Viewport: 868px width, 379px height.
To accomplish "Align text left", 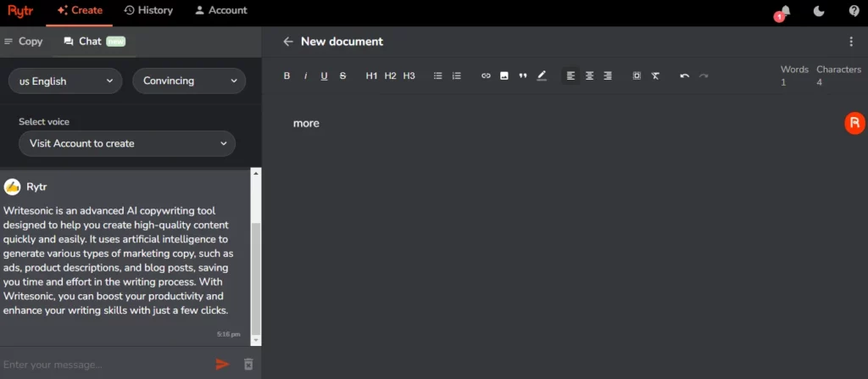I will click(570, 76).
